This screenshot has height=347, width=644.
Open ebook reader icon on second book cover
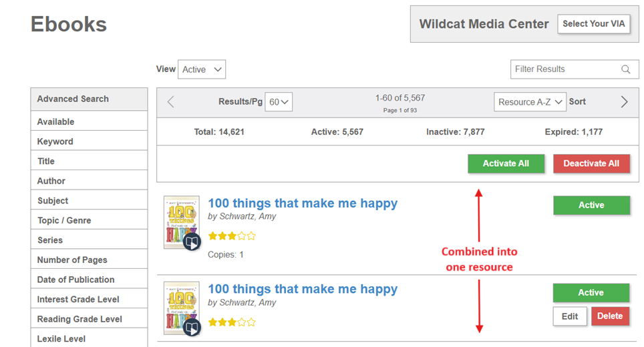click(x=192, y=327)
